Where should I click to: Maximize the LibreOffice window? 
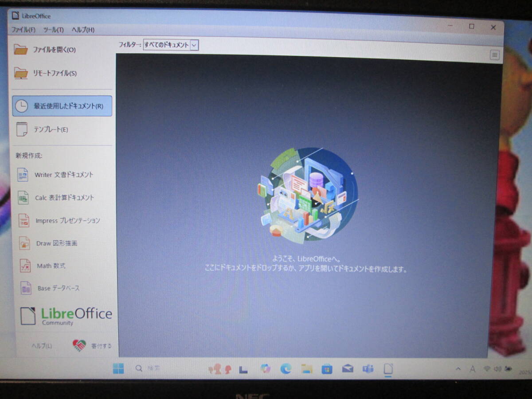click(x=472, y=27)
